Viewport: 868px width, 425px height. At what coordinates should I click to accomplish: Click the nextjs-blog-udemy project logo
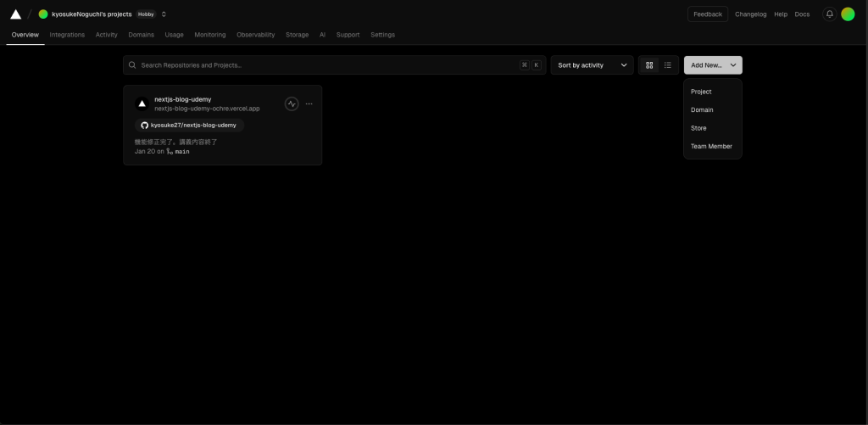142,104
